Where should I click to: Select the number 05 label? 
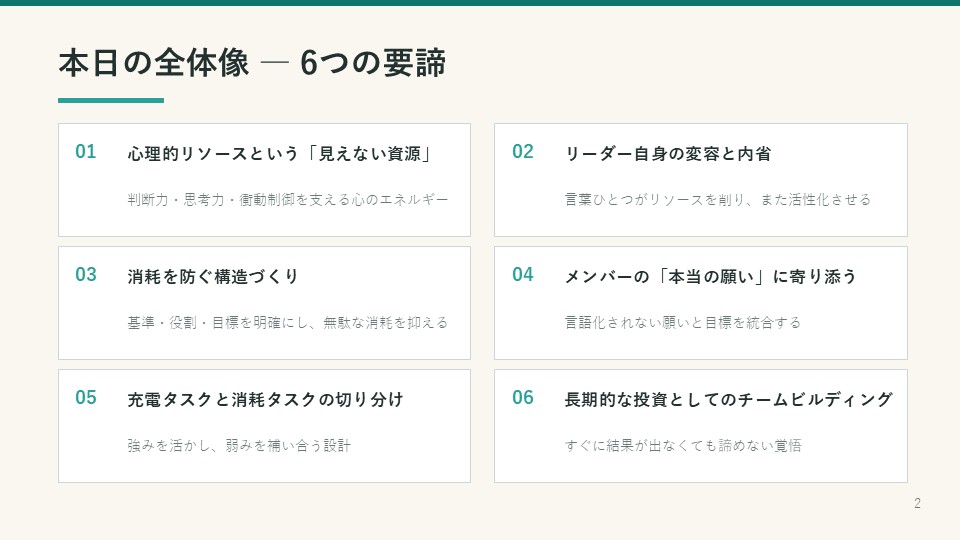click(86, 398)
